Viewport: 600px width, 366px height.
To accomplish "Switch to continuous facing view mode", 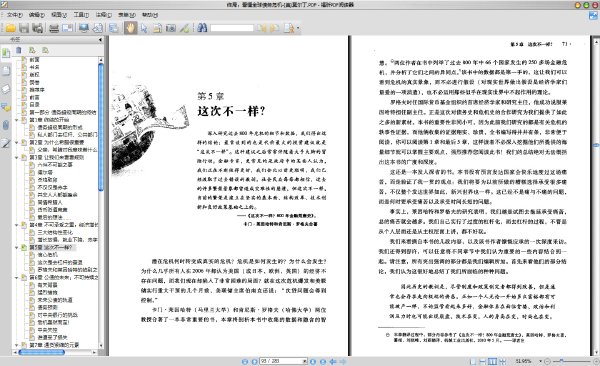I will pos(502,361).
